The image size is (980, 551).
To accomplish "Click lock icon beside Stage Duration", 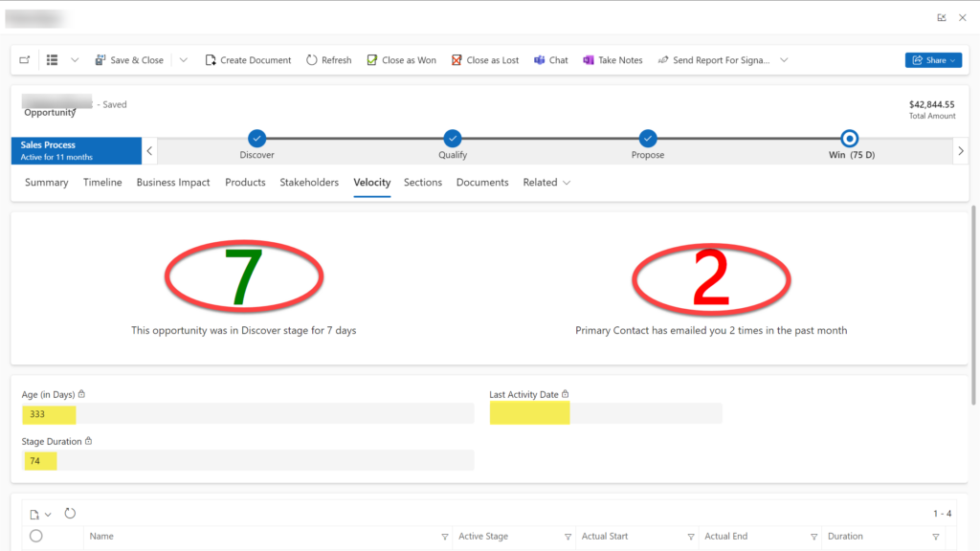I will coord(88,441).
